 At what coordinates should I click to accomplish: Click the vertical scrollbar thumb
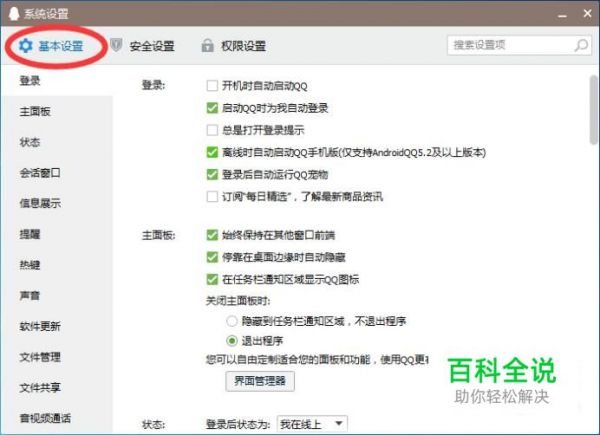click(x=594, y=110)
